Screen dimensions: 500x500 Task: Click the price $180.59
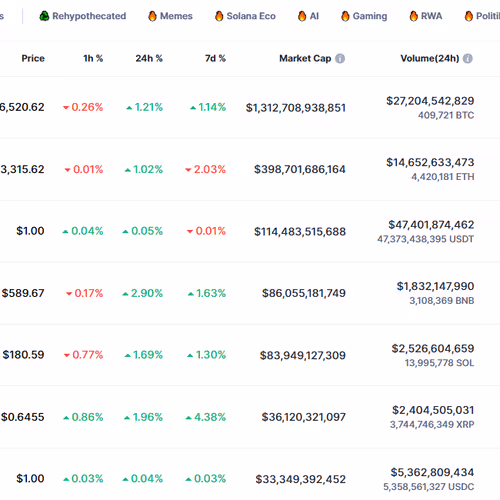point(23,355)
